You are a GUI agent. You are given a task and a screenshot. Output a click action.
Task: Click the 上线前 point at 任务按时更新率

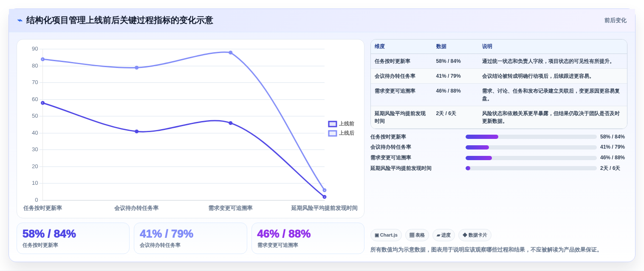point(42,103)
